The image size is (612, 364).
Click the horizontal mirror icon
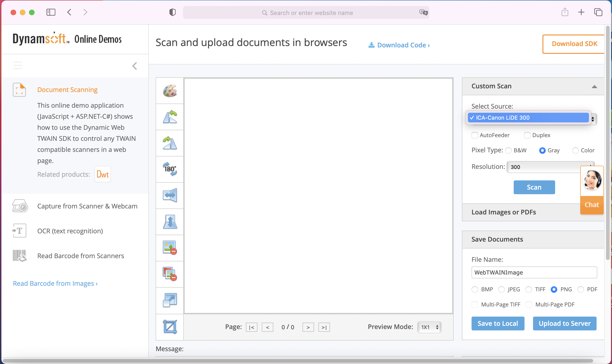(169, 196)
